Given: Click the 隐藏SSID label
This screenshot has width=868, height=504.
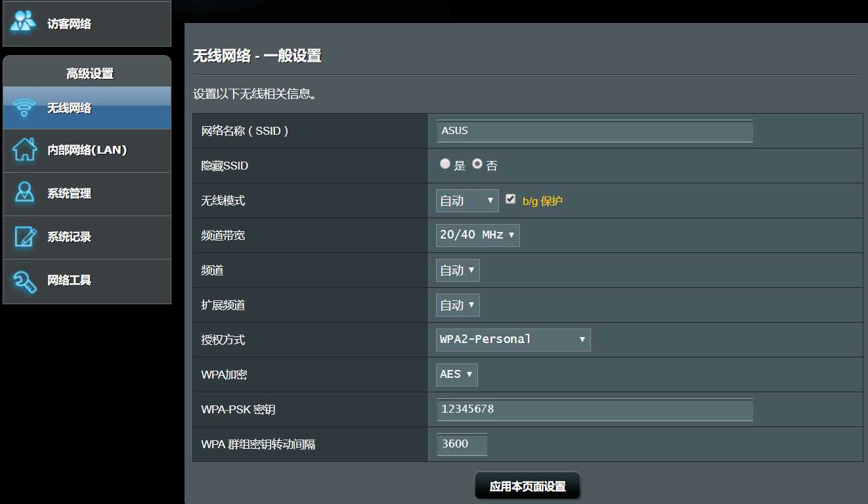Looking at the screenshot, I should (x=225, y=166).
